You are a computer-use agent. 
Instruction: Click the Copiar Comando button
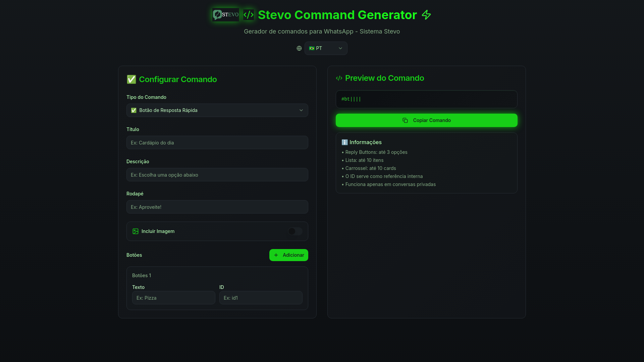[x=427, y=120]
